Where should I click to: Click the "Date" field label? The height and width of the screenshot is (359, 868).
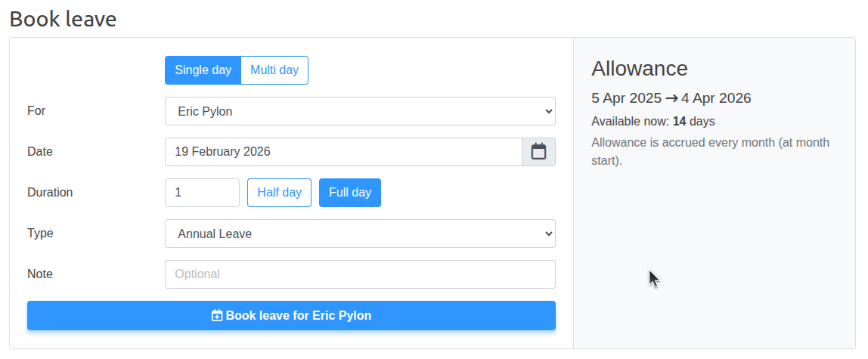[40, 152]
